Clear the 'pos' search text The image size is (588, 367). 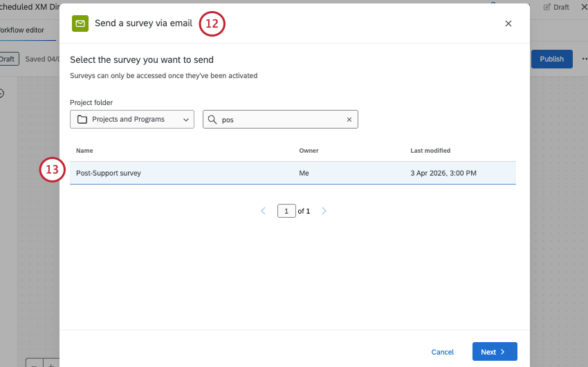tap(349, 120)
